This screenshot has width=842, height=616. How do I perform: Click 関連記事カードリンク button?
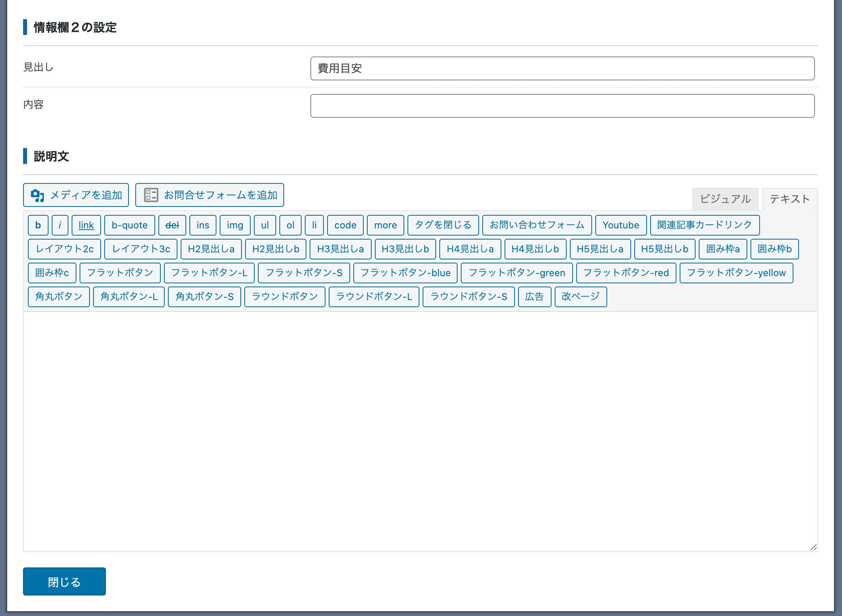click(x=705, y=225)
